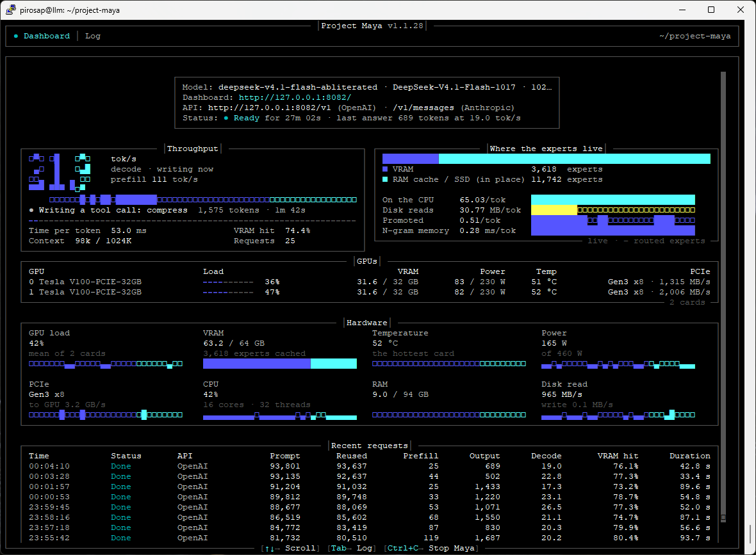Open the dashboard URL http://127.0.0.1:8082/
756x555 pixels.
(x=295, y=97)
